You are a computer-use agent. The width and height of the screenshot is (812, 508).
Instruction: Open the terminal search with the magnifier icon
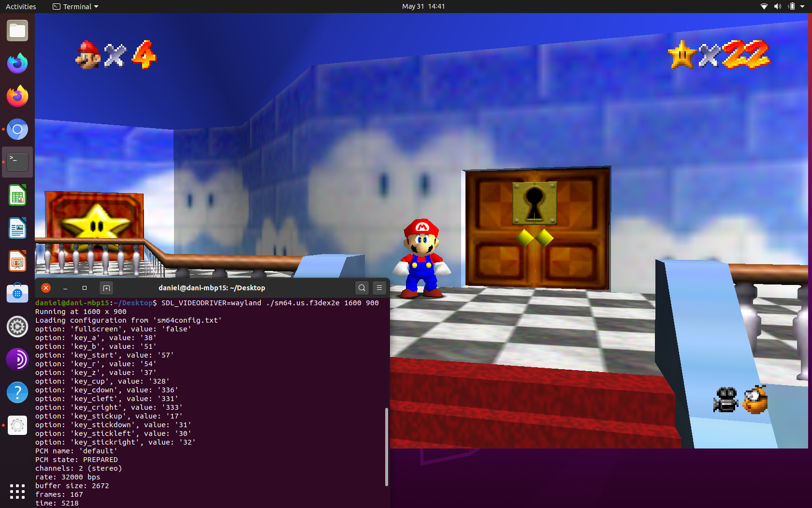(x=362, y=287)
